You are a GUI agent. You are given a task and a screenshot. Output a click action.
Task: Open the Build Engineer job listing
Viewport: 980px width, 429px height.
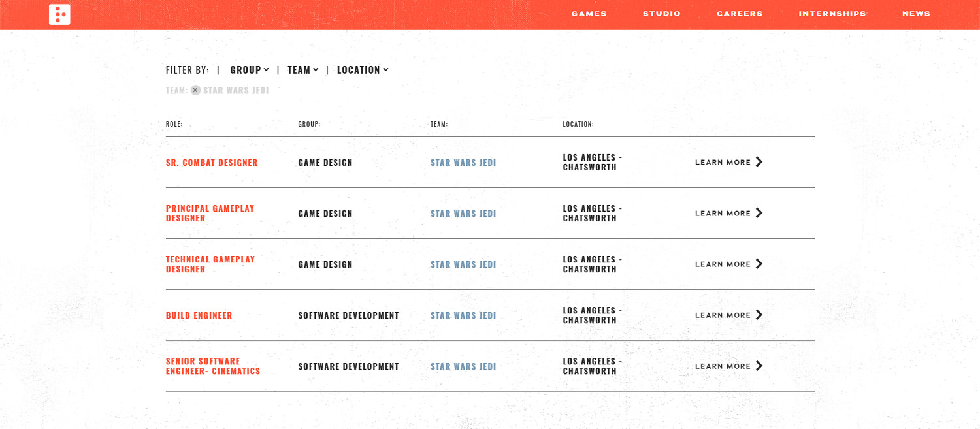pyautogui.click(x=199, y=315)
